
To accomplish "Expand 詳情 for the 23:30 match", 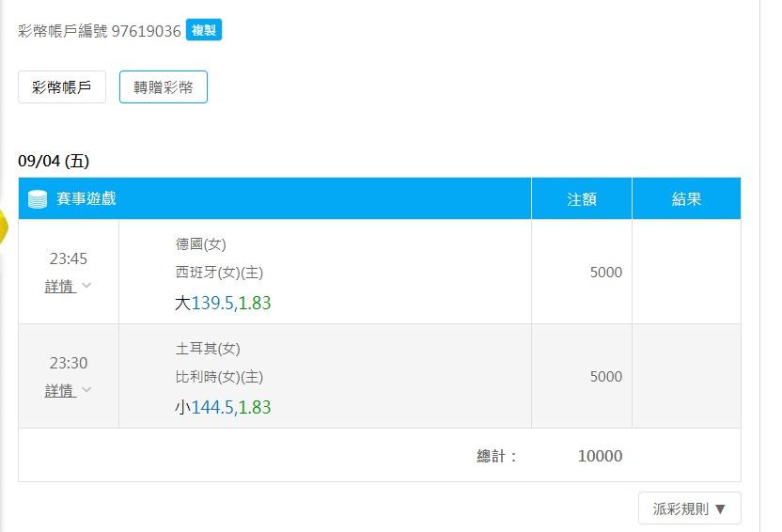I will 60,390.
